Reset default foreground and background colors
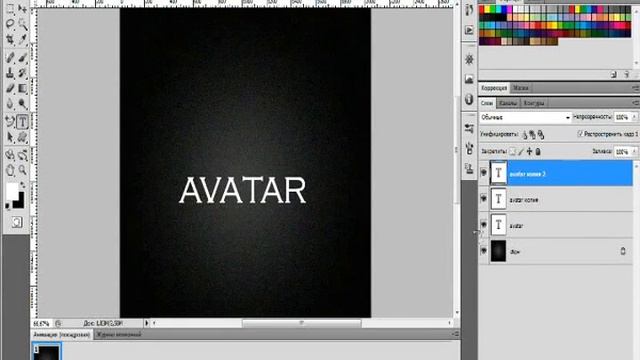The height and width of the screenshot is (360, 640). [x=7, y=206]
